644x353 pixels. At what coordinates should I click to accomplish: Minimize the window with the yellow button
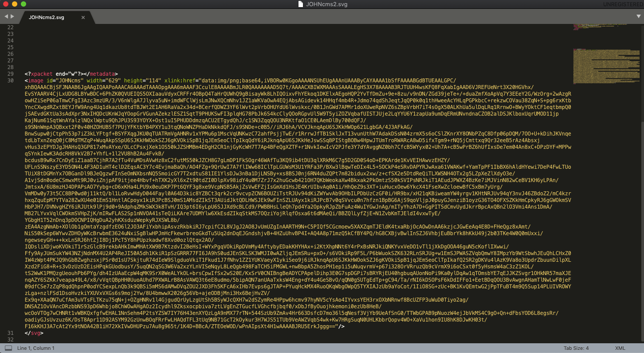14,4
